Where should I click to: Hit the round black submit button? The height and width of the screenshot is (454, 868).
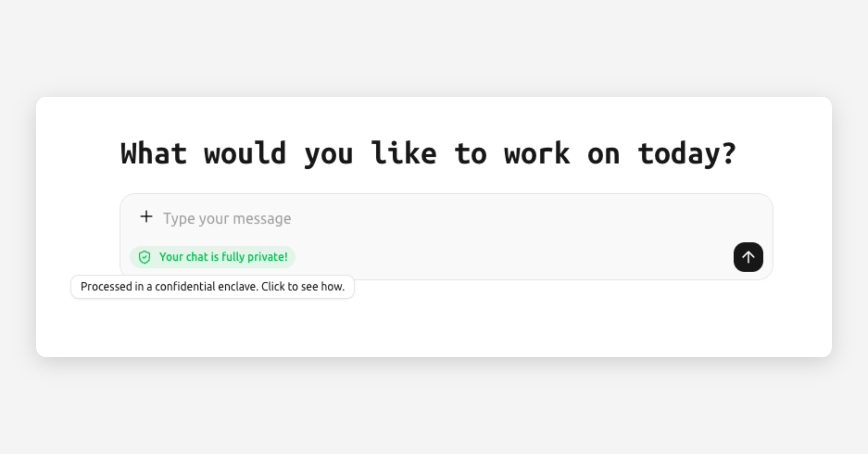pyautogui.click(x=748, y=257)
